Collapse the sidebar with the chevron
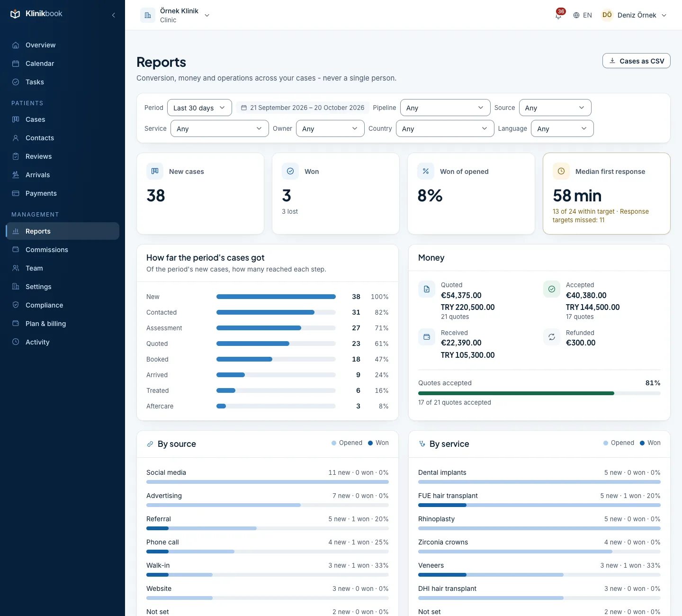 pos(114,15)
